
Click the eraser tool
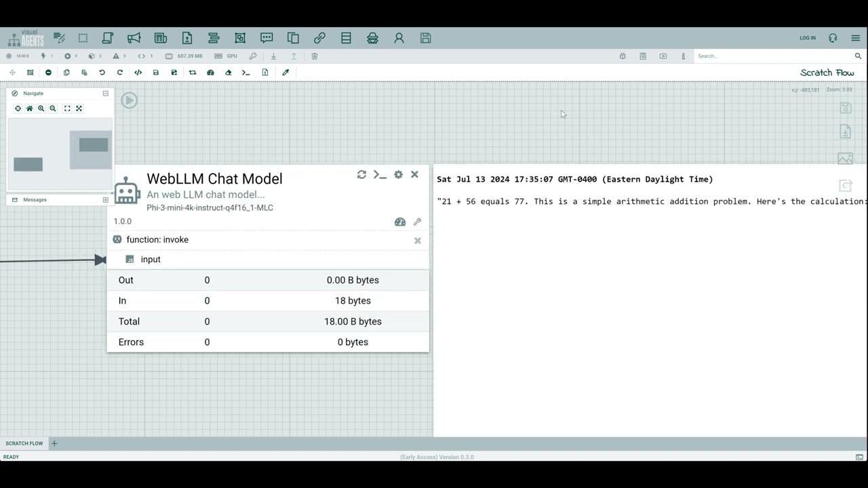pyautogui.click(x=229, y=73)
